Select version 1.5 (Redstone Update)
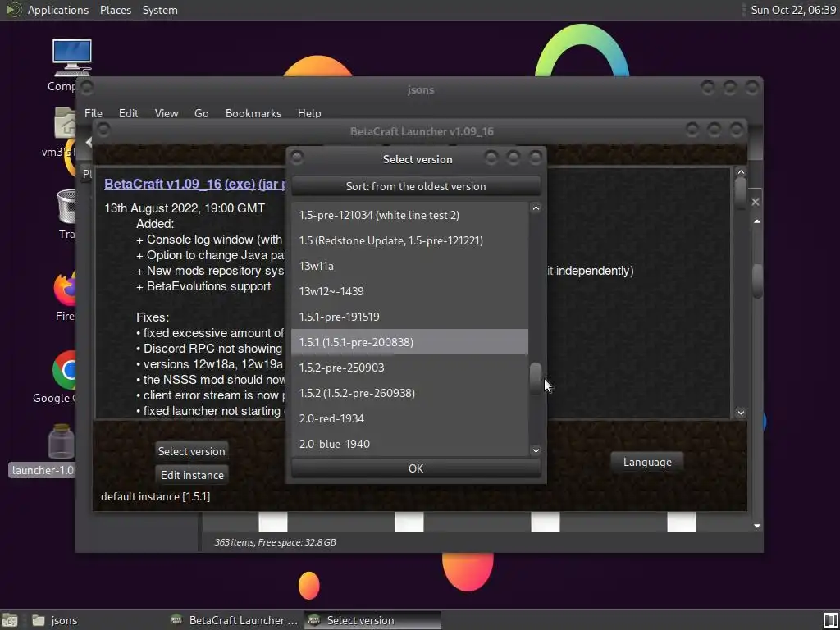The width and height of the screenshot is (840, 630). (410, 240)
